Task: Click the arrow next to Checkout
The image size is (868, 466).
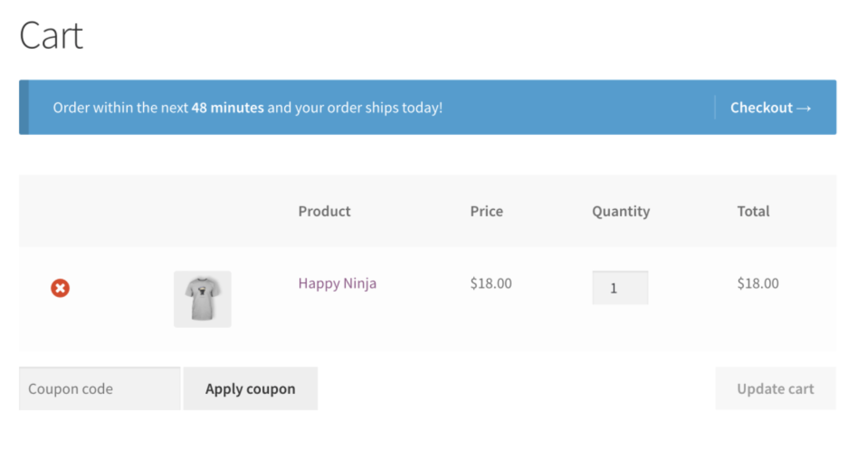Action: 803,108
